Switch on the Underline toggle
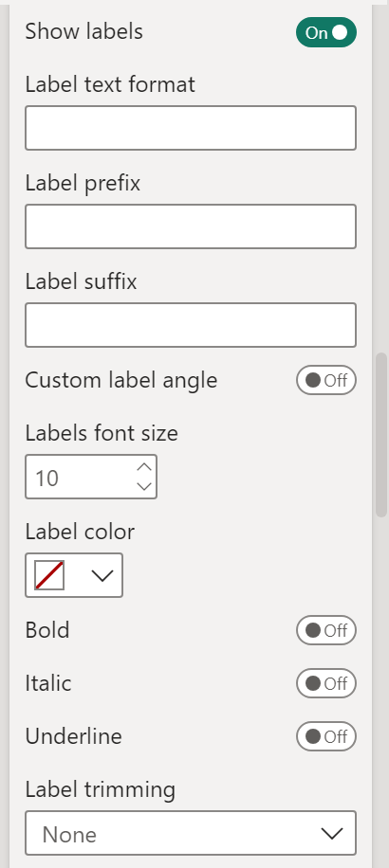 coord(325,737)
